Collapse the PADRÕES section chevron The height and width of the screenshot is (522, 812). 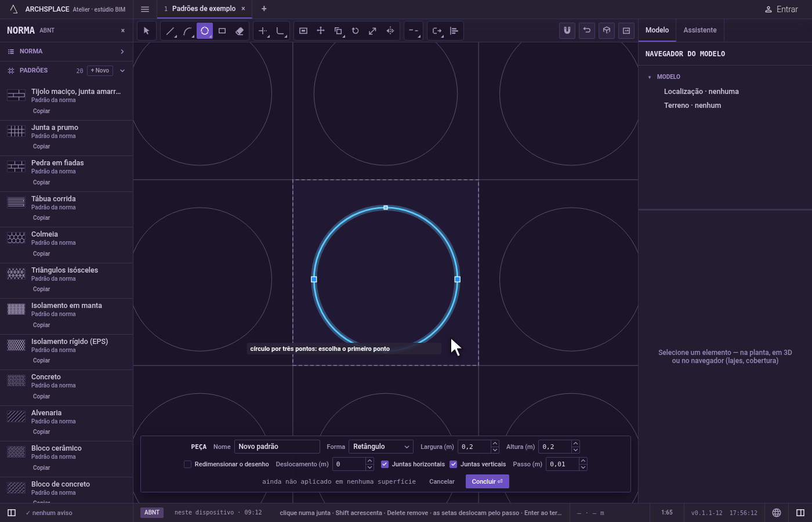122,71
